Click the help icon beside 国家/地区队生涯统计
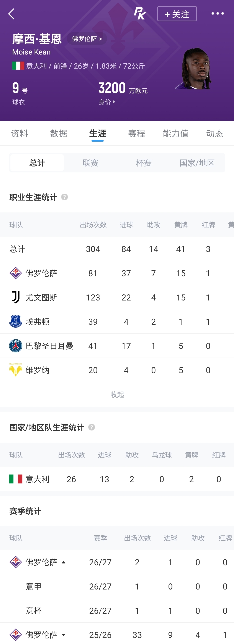Screen dimensions: 234x644 92,427
